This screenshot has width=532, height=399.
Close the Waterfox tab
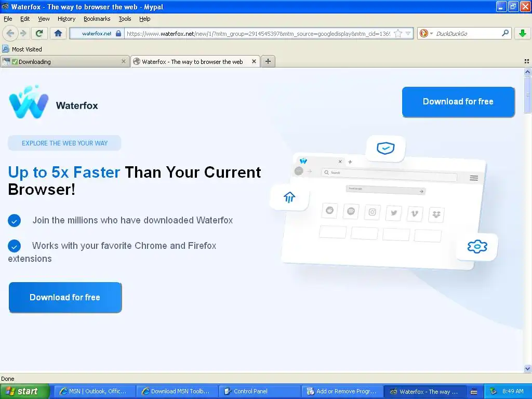point(254,61)
